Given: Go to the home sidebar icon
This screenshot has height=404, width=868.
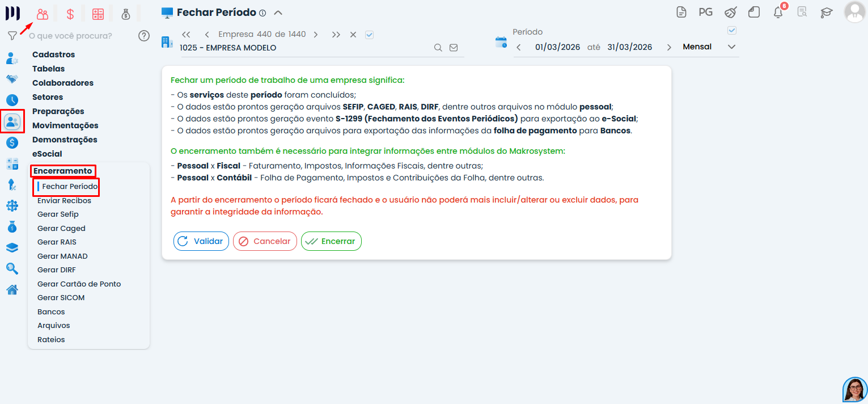Looking at the screenshot, I should (x=12, y=290).
